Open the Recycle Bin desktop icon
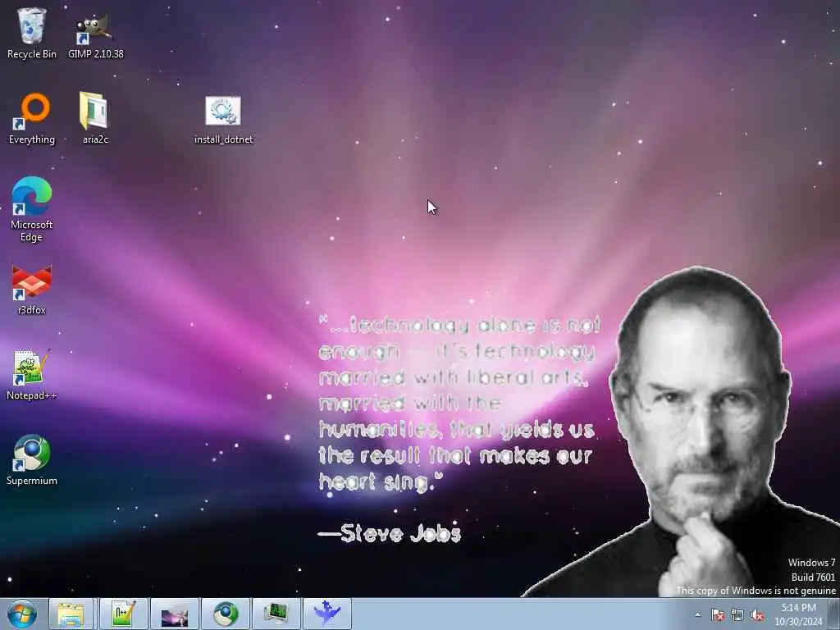This screenshot has height=630, width=840. [32, 33]
